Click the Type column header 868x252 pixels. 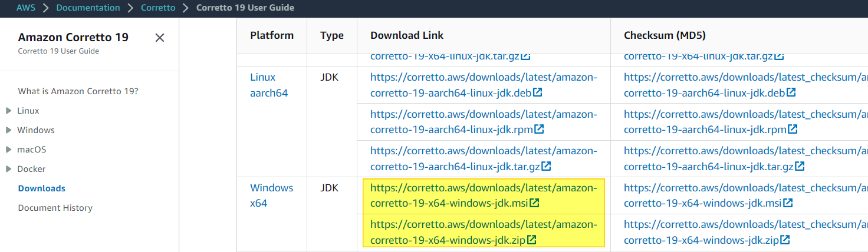click(x=332, y=35)
